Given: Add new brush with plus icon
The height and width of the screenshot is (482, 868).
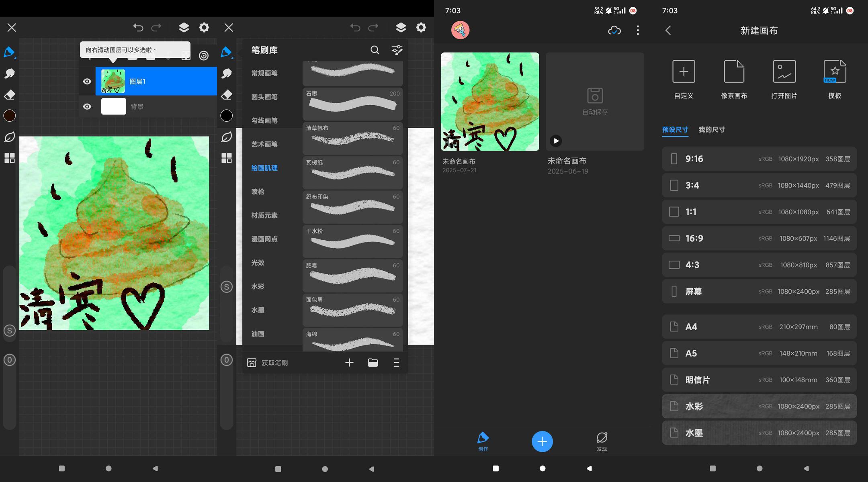Looking at the screenshot, I should [349, 363].
